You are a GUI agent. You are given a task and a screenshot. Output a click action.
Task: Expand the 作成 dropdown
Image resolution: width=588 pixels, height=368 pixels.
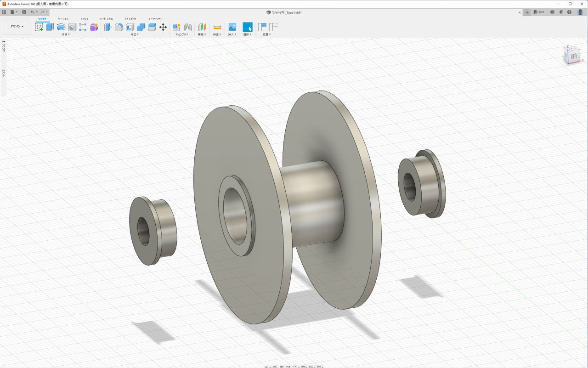(66, 34)
